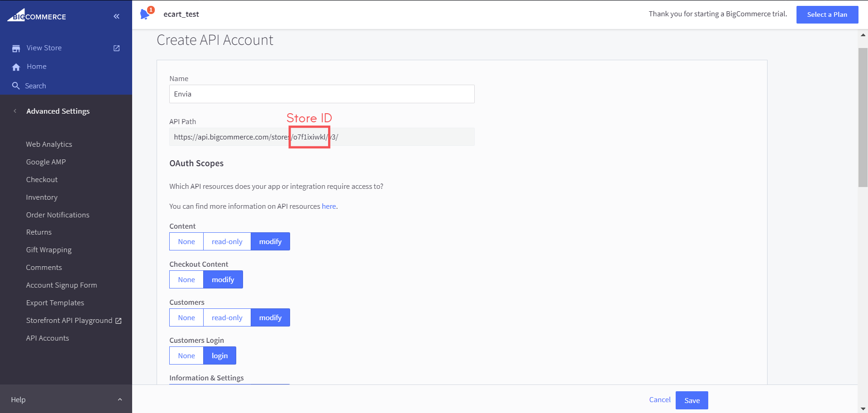This screenshot has height=413, width=868.
Task: Open Export Templates settings
Action: (x=55, y=303)
